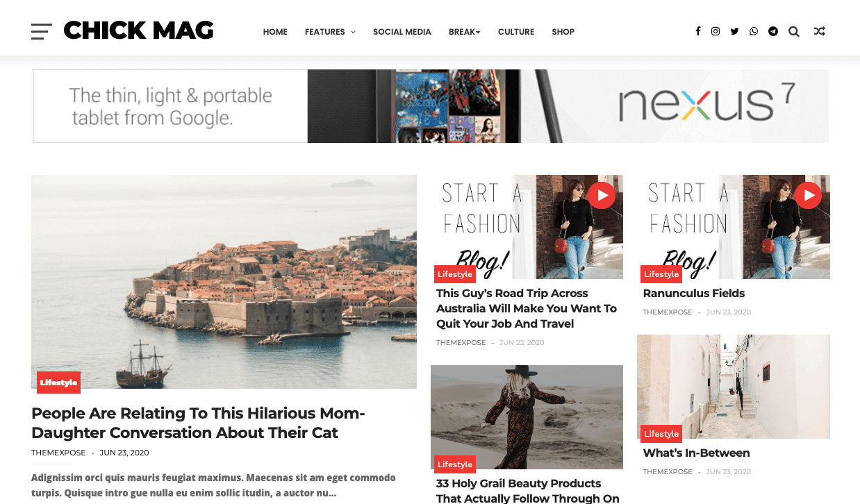This screenshot has width=860, height=504.
Task: Expand the Features dropdown menu
Action: [x=330, y=32]
